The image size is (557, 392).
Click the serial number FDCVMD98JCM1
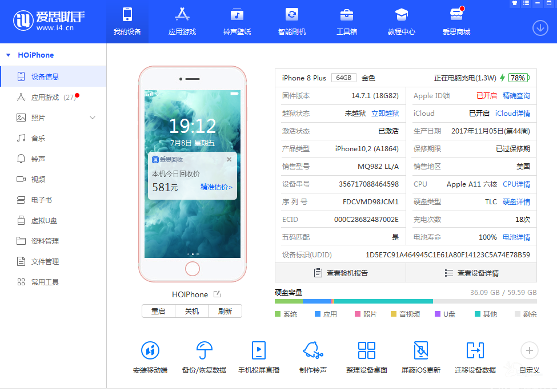tap(371, 202)
